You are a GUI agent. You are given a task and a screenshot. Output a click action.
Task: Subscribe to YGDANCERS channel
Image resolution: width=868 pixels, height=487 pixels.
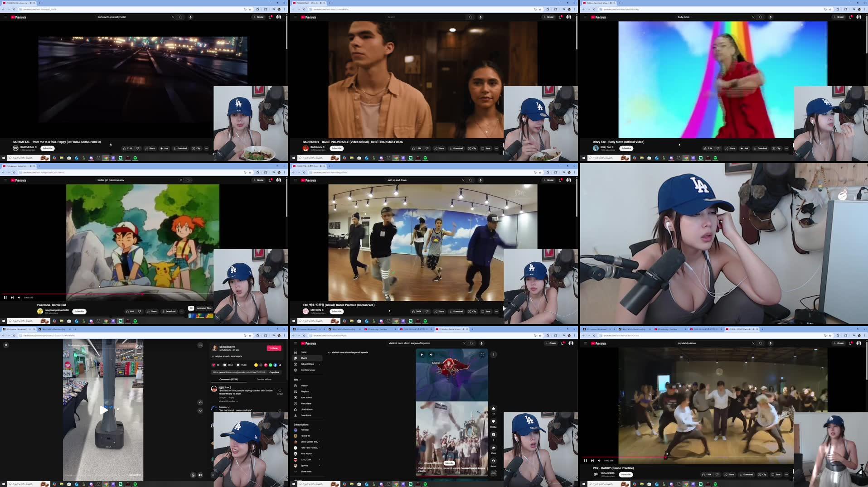[x=626, y=474]
